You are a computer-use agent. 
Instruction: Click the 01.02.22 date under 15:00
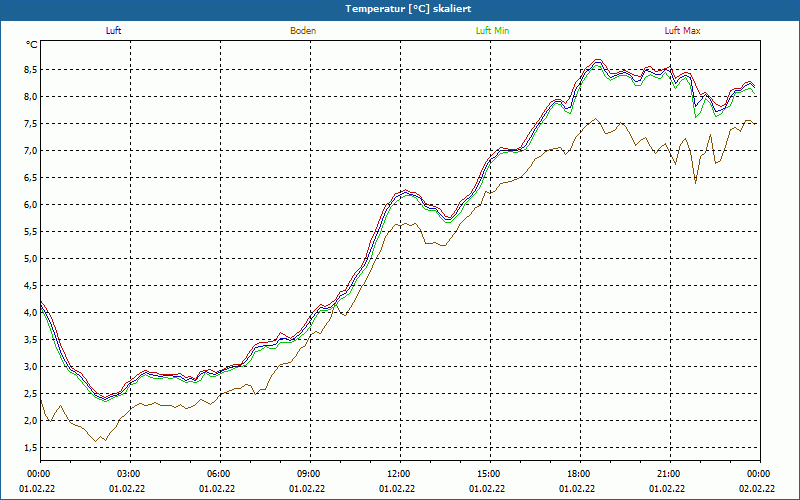point(487,488)
